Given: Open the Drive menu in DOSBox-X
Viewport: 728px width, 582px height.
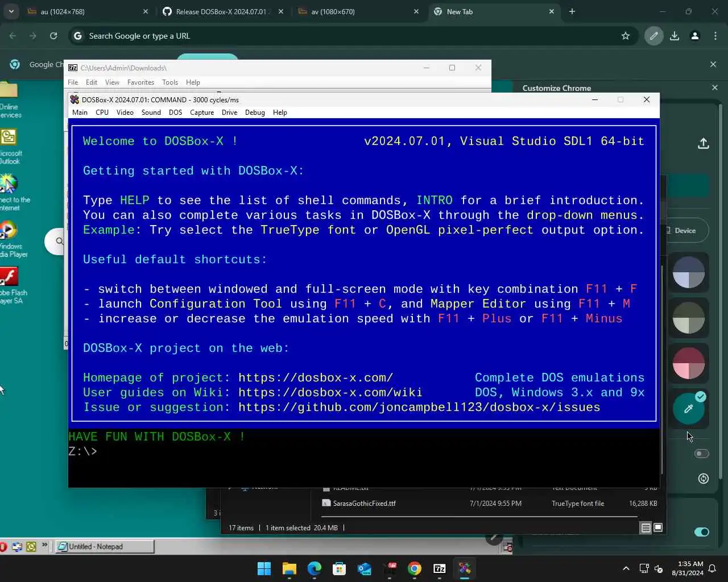Looking at the screenshot, I should point(230,113).
